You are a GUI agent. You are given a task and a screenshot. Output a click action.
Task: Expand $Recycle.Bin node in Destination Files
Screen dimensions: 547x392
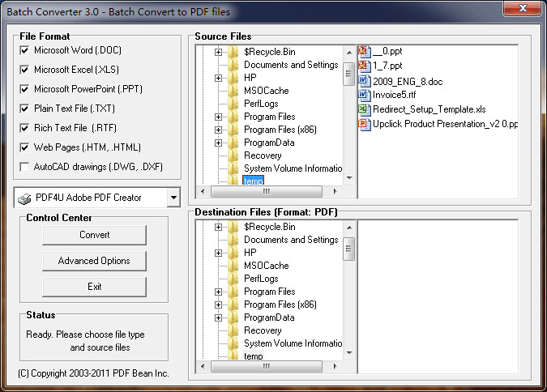[218, 228]
